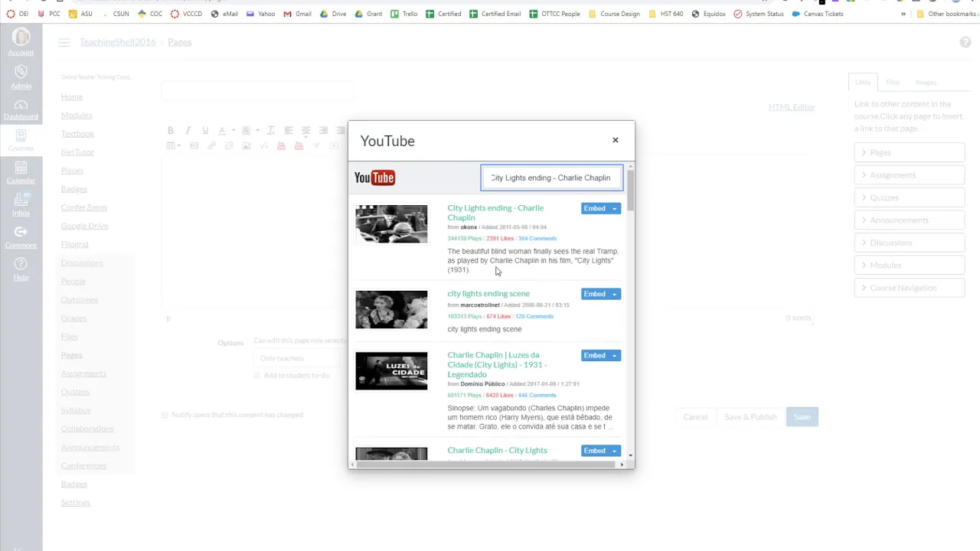Click the Save & Publish button
This screenshot has height=551, width=980.
[x=750, y=417]
